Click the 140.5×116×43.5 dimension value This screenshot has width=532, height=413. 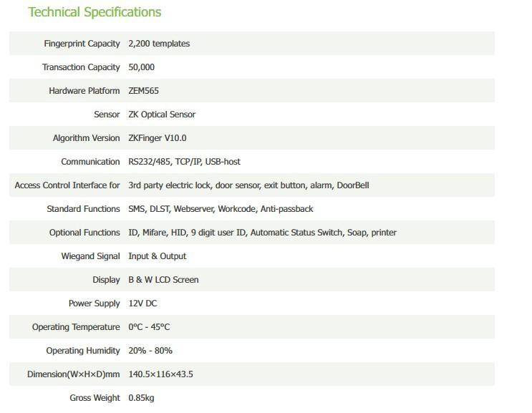click(x=160, y=374)
